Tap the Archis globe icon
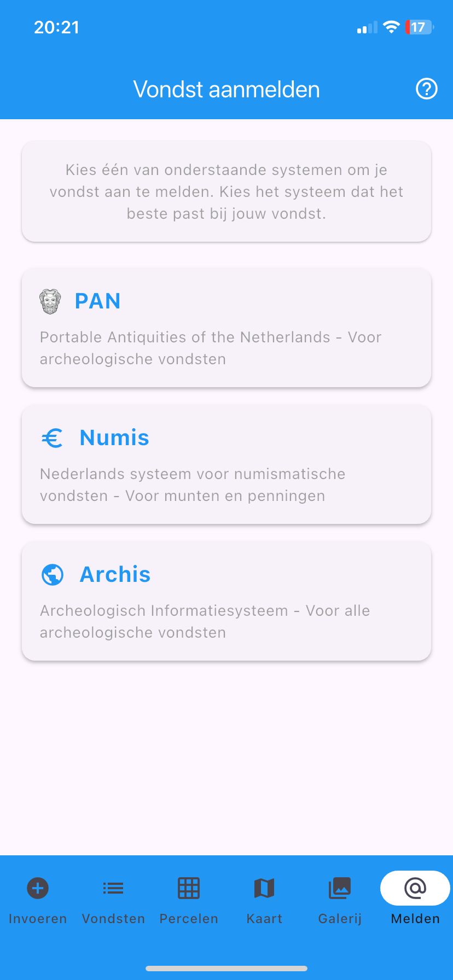The width and height of the screenshot is (453, 980). (53, 575)
